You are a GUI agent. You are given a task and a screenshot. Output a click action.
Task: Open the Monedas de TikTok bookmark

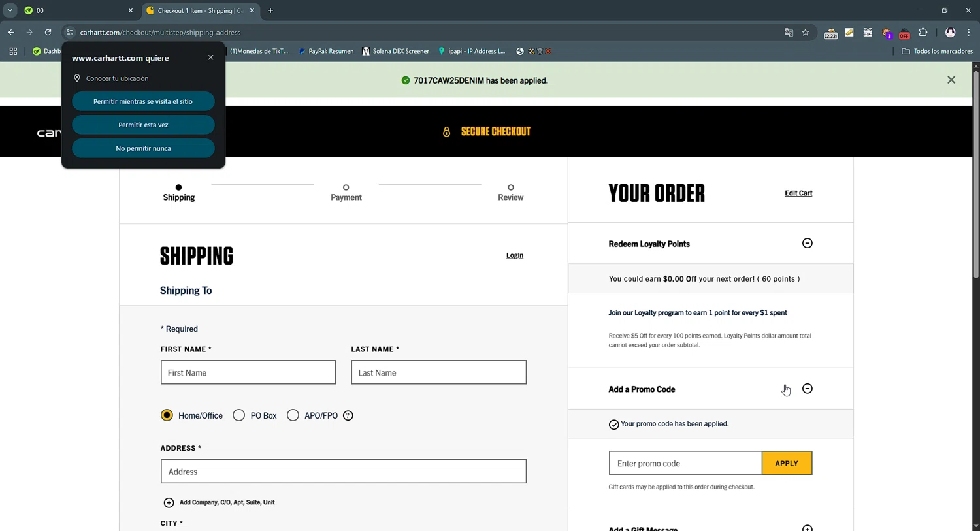point(259,51)
